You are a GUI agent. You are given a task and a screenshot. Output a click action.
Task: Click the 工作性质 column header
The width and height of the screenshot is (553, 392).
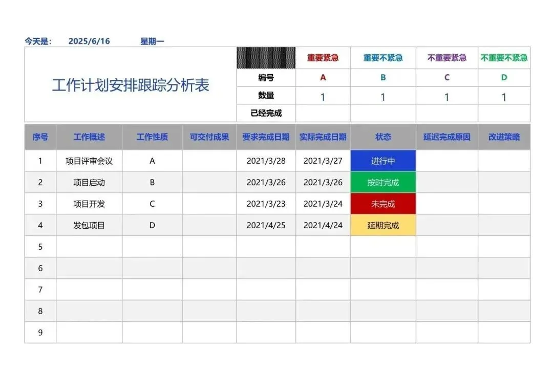(x=152, y=137)
